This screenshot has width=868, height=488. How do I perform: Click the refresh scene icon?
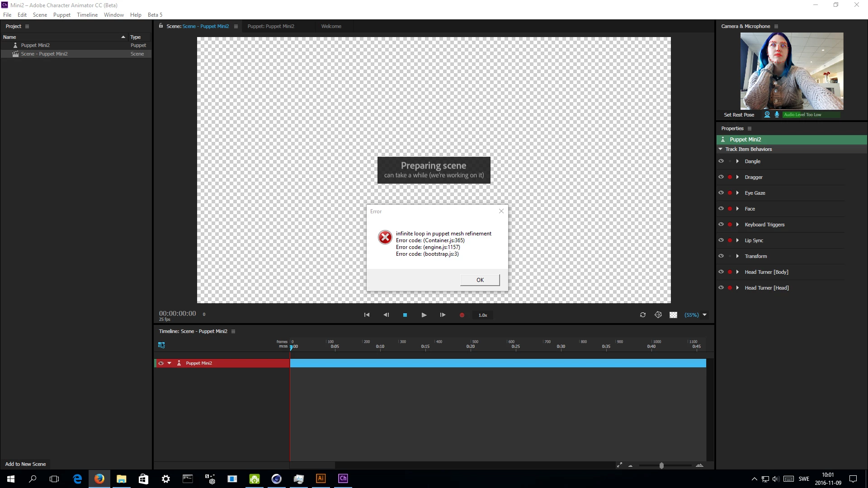(643, 315)
